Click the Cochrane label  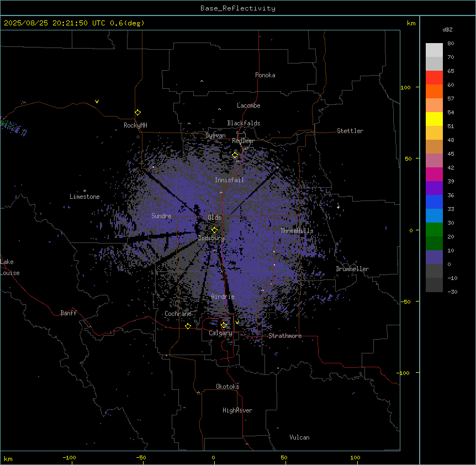pyautogui.click(x=178, y=314)
